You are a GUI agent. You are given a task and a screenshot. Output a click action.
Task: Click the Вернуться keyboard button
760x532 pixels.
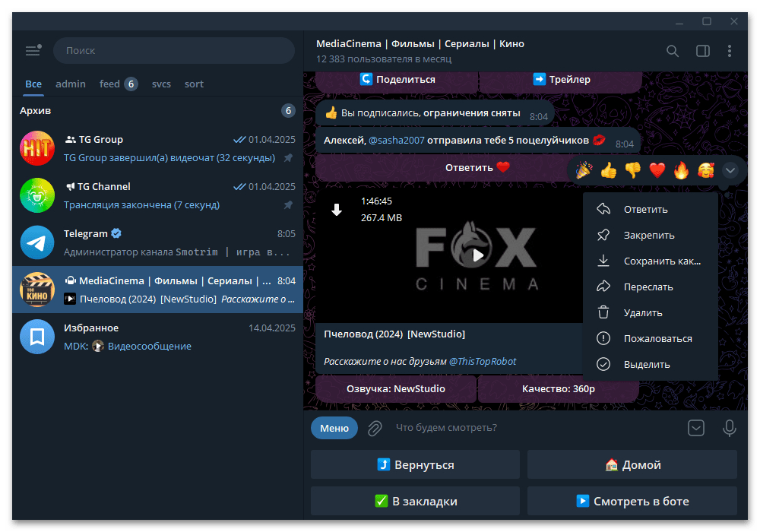click(x=416, y=464)
